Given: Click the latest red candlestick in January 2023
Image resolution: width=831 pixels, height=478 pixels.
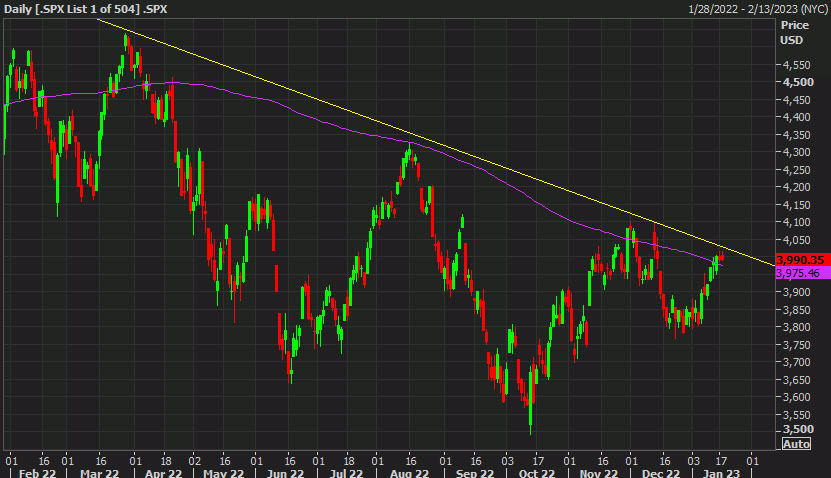Looking at the screenshot, I should pyautogui.click(x=721, y=256).
